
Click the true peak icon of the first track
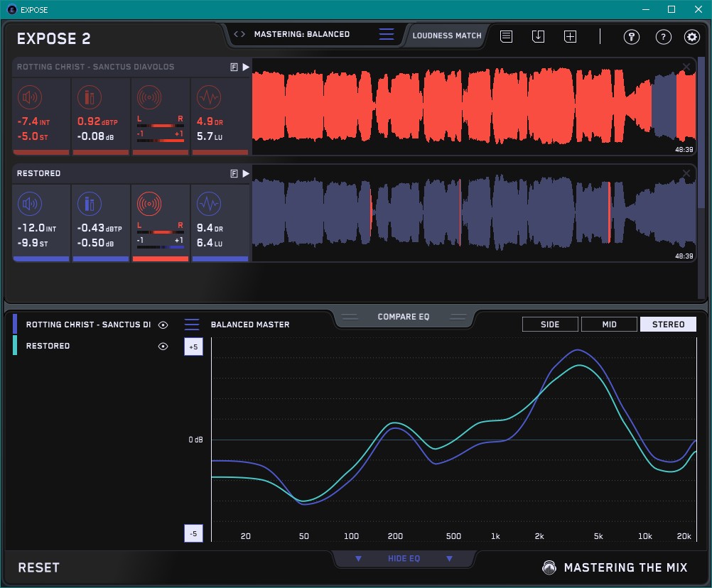coord(89,97)
